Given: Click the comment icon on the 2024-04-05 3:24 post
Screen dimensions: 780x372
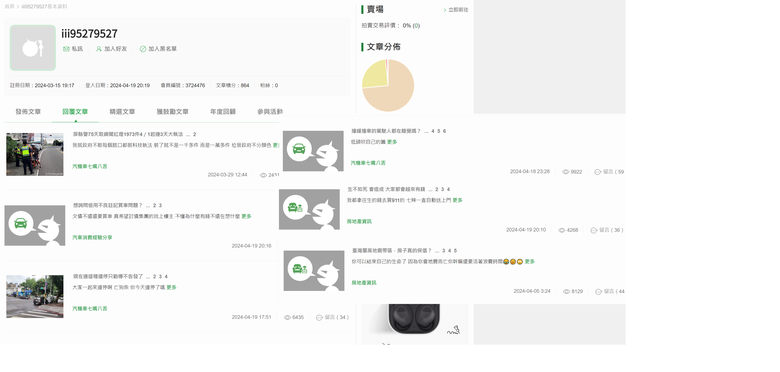Looking at the screenshot, I should 598,291.
